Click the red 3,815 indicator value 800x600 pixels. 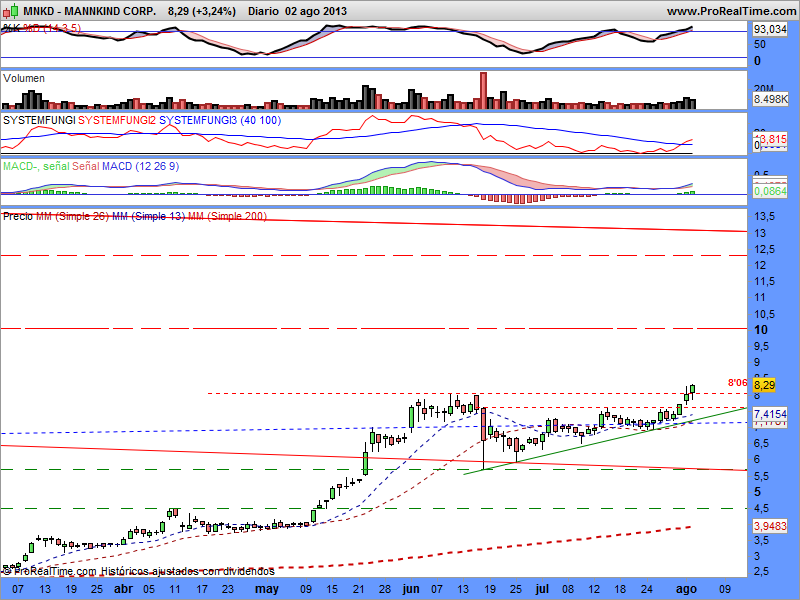(773, 139)
